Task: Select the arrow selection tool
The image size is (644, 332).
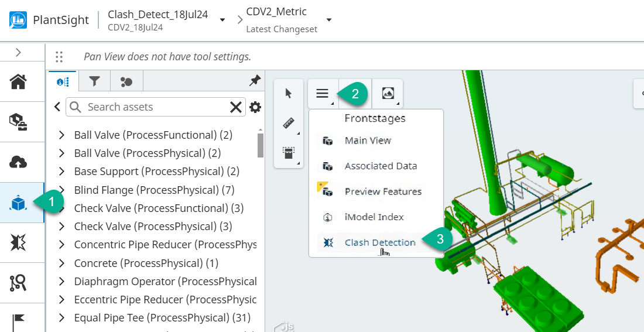Action: click(x=288, y=93)
